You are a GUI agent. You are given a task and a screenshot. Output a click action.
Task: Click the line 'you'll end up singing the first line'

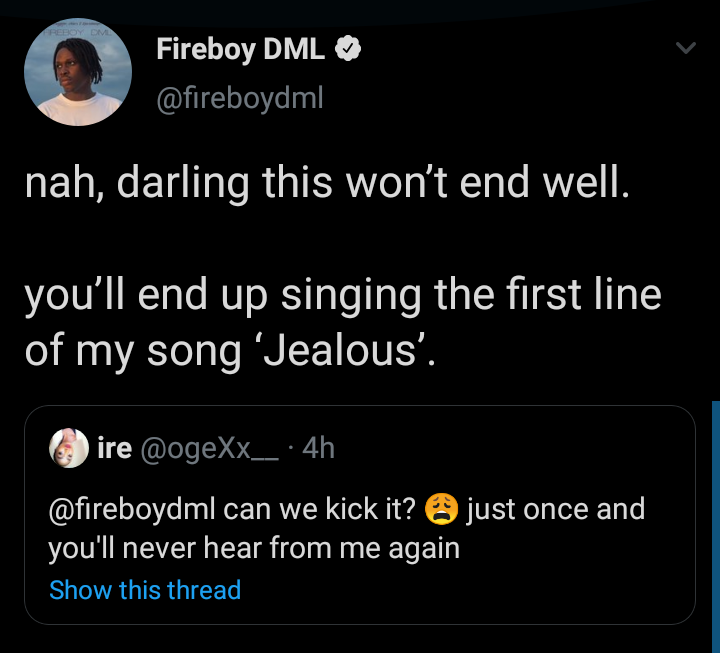tap(342, 298)
